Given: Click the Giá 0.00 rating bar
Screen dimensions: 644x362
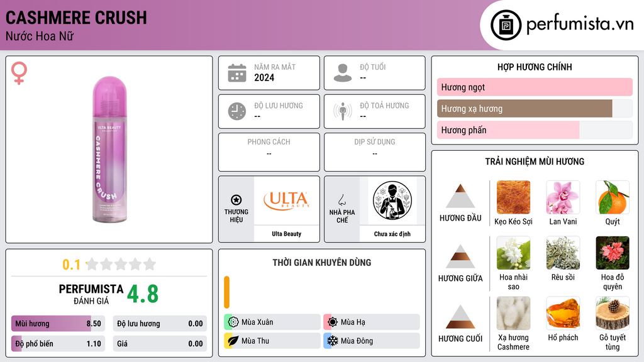Looking at the screenshot, I should [x=160, y=344].
